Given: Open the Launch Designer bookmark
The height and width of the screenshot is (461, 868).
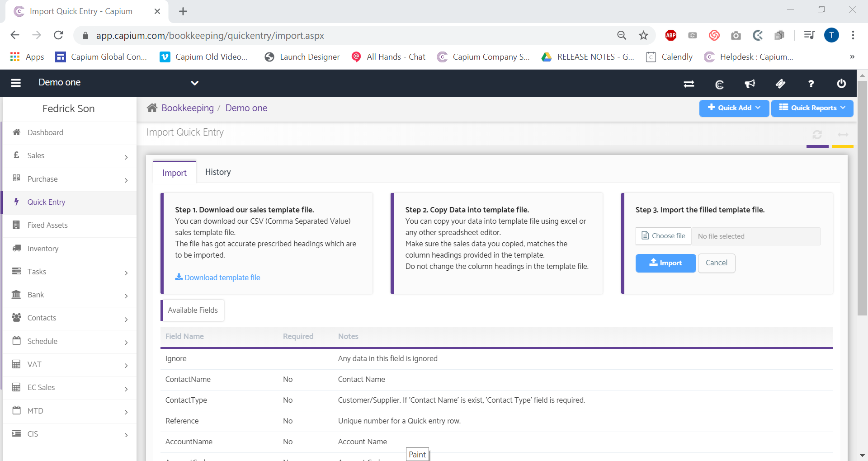Looking at the screenshot, I should (x=302, y=57).
